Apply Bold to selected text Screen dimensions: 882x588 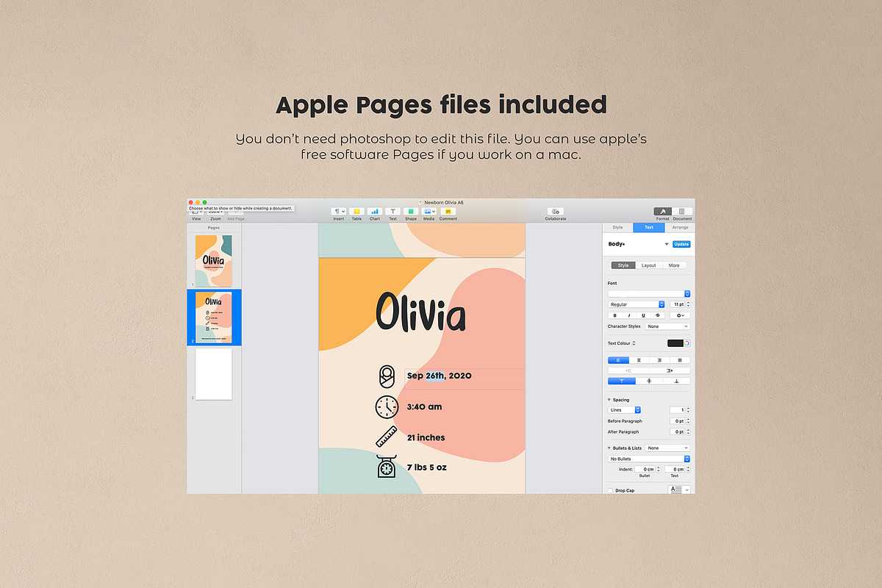click(x=615, y=315)
